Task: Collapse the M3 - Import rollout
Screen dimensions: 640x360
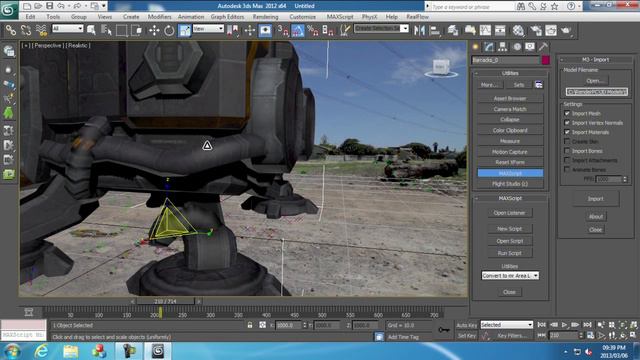Action: click(596, 60)
